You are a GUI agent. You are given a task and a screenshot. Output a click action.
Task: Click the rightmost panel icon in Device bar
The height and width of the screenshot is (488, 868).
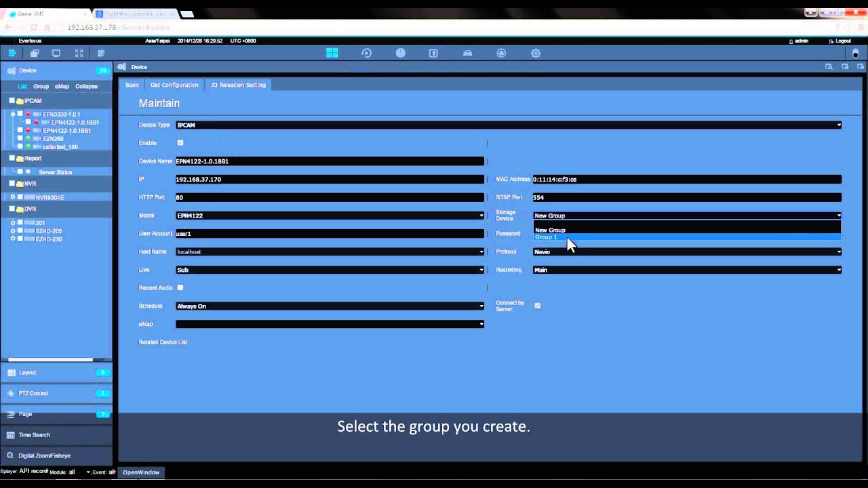(861, 66)
